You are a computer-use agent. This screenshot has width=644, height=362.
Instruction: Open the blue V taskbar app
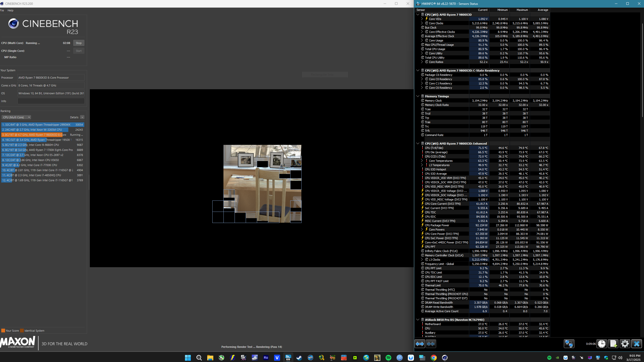coord(277,357)
